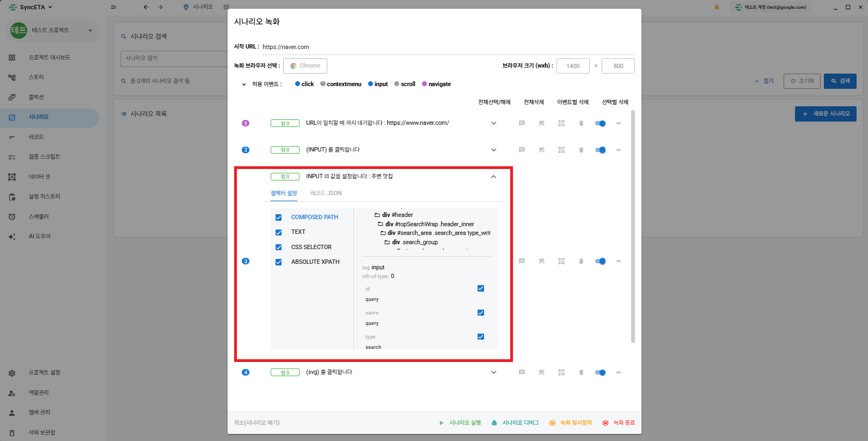This screenshot has height=441, width=868.
Task: Click the comment icon on step 1 row
Action: pos(522,123)
